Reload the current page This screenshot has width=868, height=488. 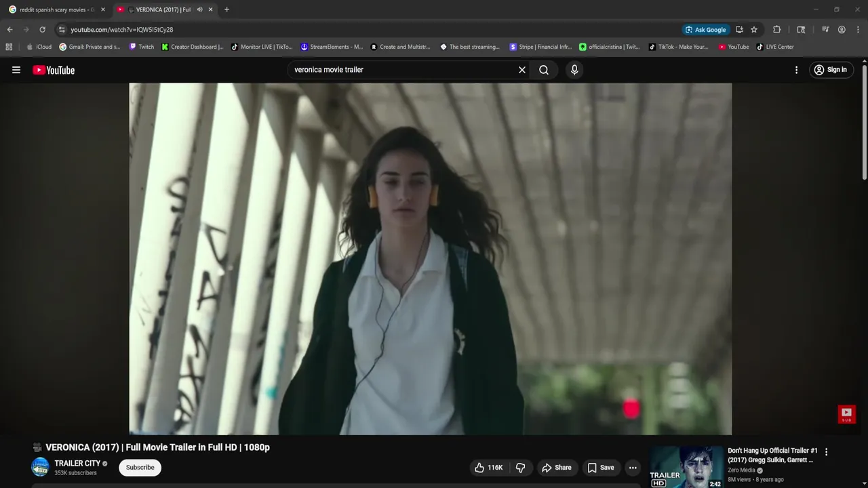pyautogui.click(x=42, y=30)
